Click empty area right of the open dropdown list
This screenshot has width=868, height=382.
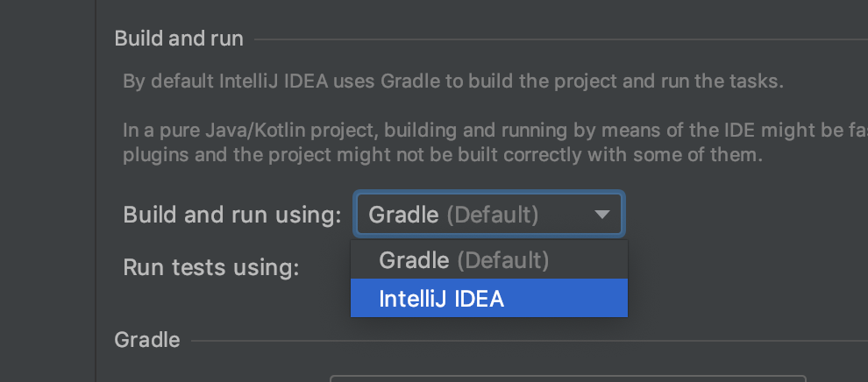pyautogui.click(x=745, y=279)
